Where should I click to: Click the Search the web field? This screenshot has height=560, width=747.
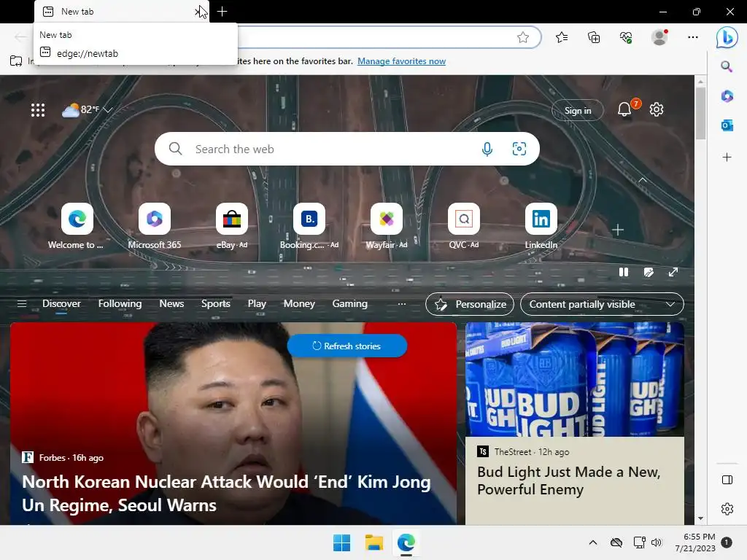coord(347,149)
